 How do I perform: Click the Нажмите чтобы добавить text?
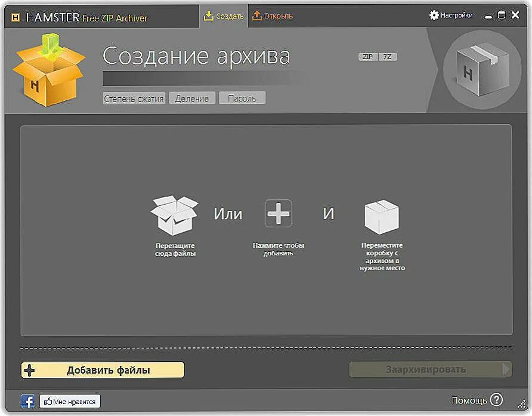[278, 249]
